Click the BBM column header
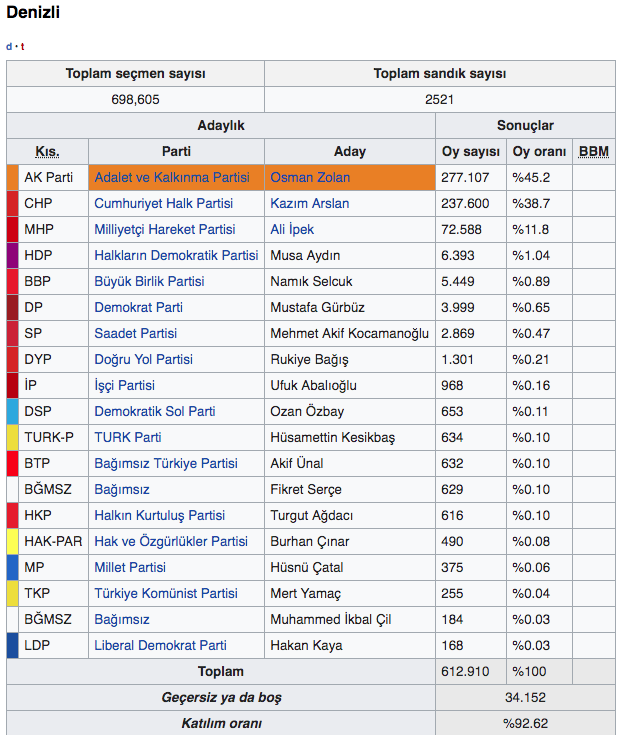617x735 pixels. 593,152
